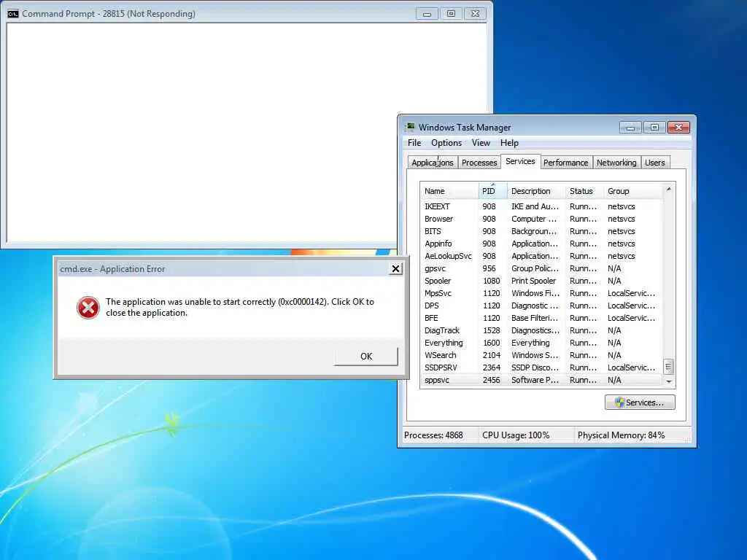
Task: Select the sppsvc service row
Action: click(x=541, y=379)
